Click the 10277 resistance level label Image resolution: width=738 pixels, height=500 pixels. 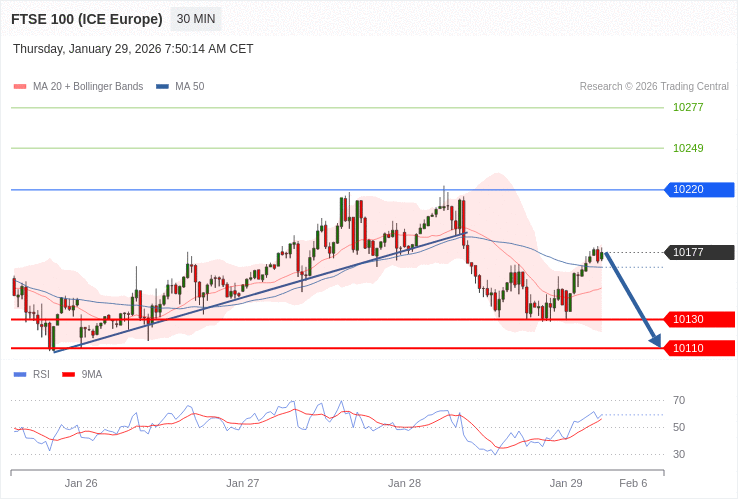[x=688, y=107]
